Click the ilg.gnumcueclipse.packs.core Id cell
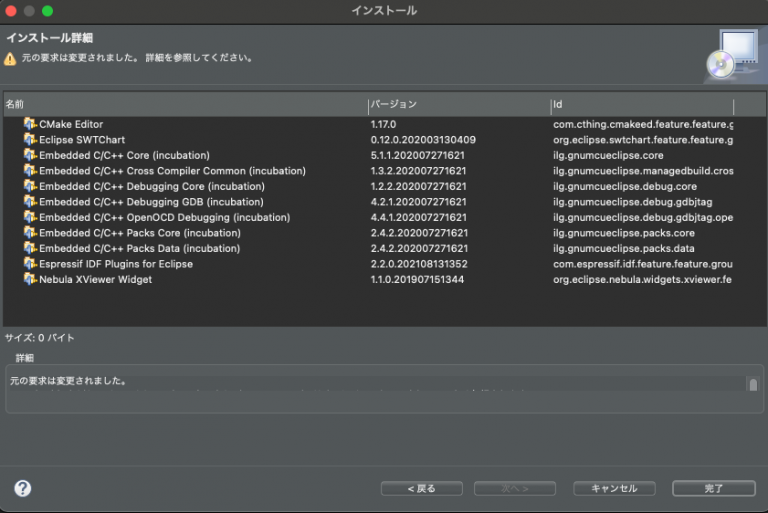Viewport: 768px width, 513px height. (624, 233)
